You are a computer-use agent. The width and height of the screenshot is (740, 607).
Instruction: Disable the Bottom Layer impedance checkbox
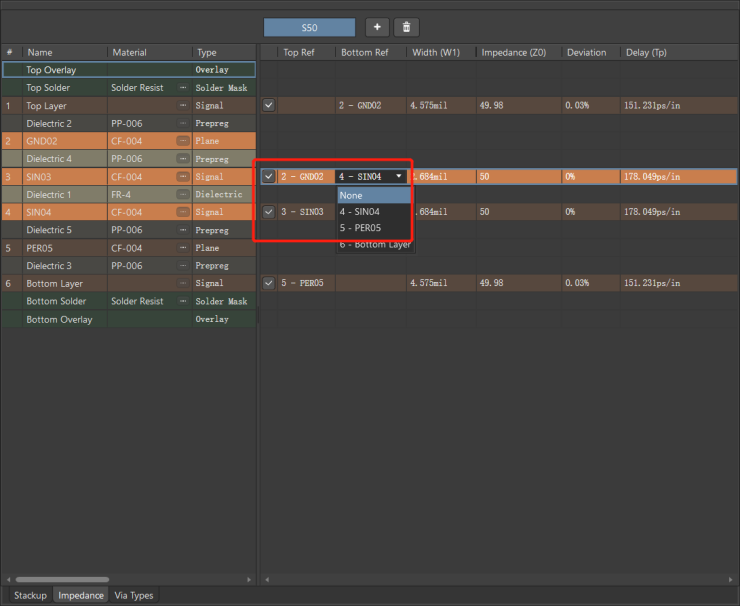pos(268,283)
